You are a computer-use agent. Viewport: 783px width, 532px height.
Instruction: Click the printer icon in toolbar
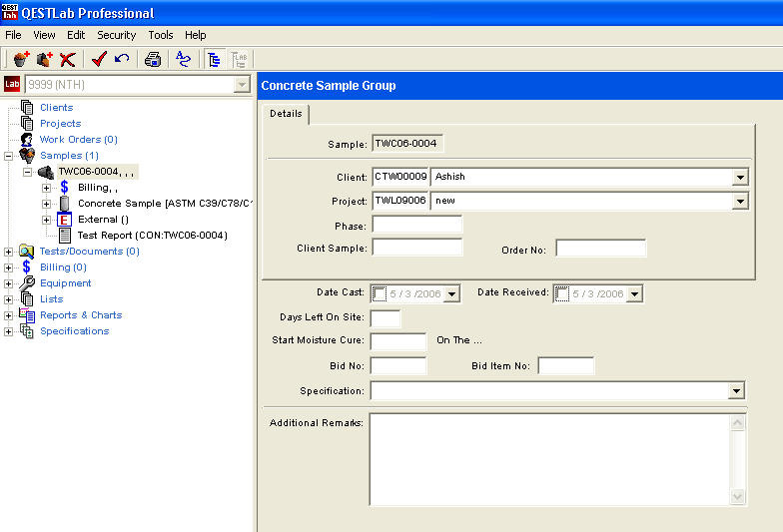[153, 60]
